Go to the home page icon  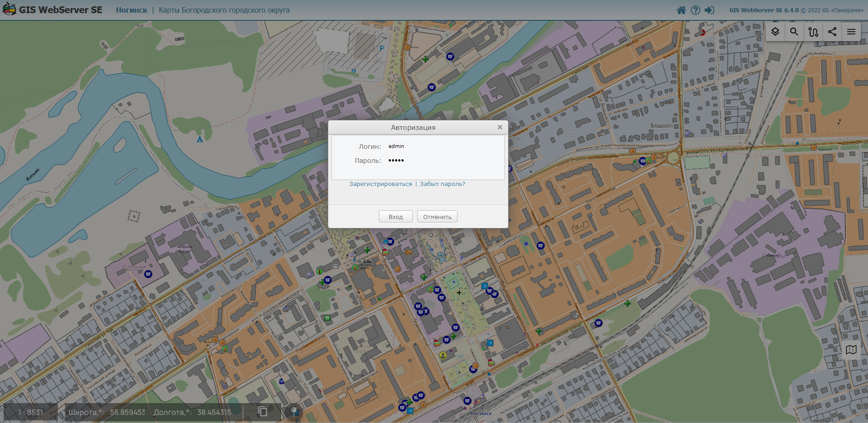(681, 10)
